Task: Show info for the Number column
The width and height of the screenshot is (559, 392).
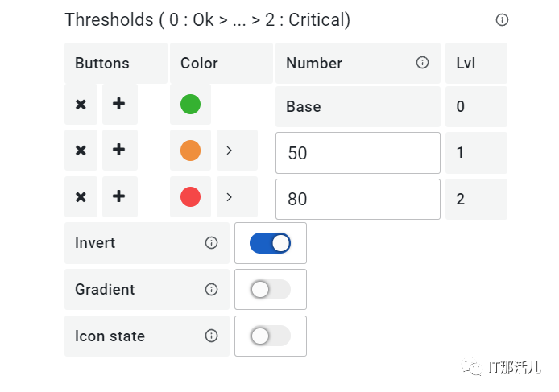Action: [422, 63]
